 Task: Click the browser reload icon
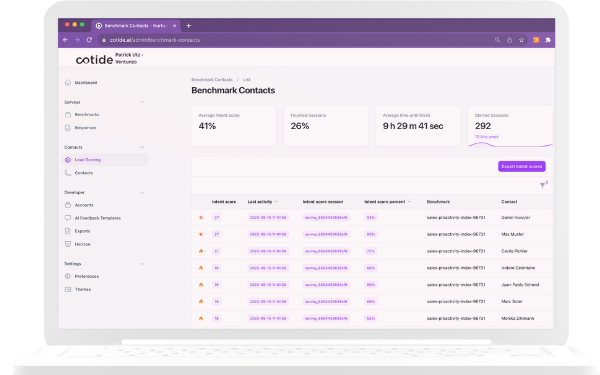coord(89,40)
